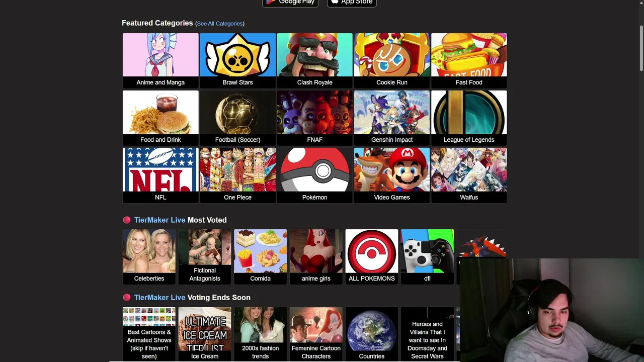Open Heroes and Villains Doomsday list
This screenshot has height=362, width=644.
tap(427, 334)
